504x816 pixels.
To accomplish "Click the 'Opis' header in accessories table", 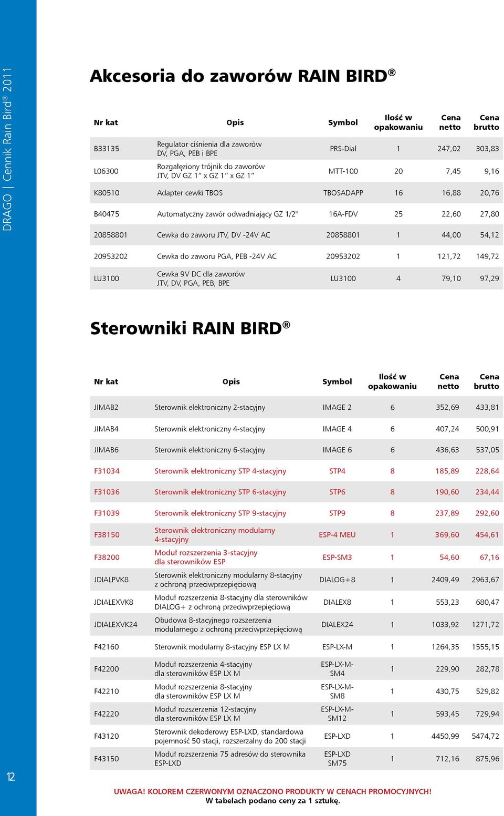I will (x=235, y=122).
